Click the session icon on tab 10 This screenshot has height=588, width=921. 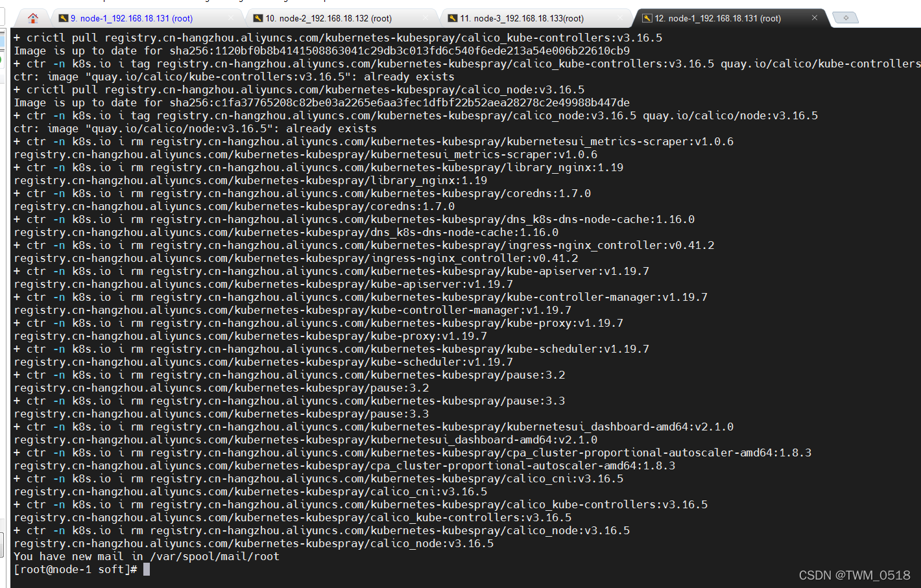pos(258,18)
